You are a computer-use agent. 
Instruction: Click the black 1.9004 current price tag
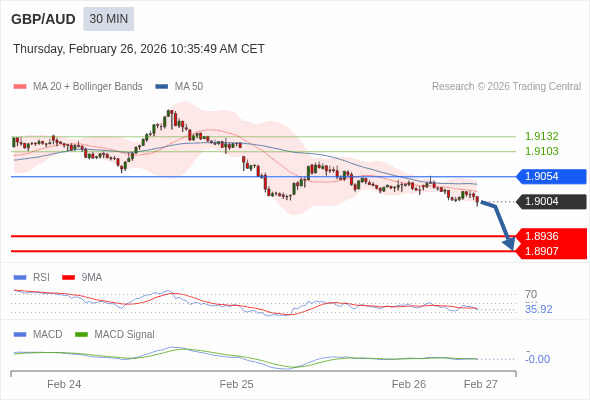point(551,202)
